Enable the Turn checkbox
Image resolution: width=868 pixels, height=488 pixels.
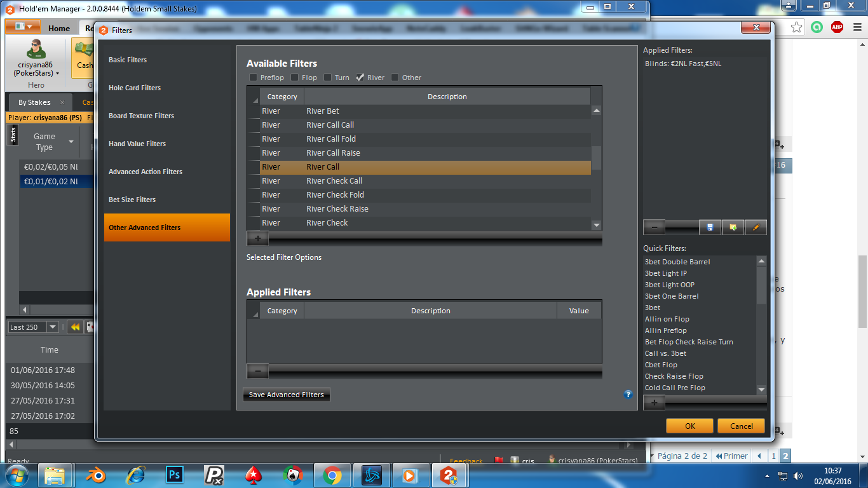click(328, 78)
